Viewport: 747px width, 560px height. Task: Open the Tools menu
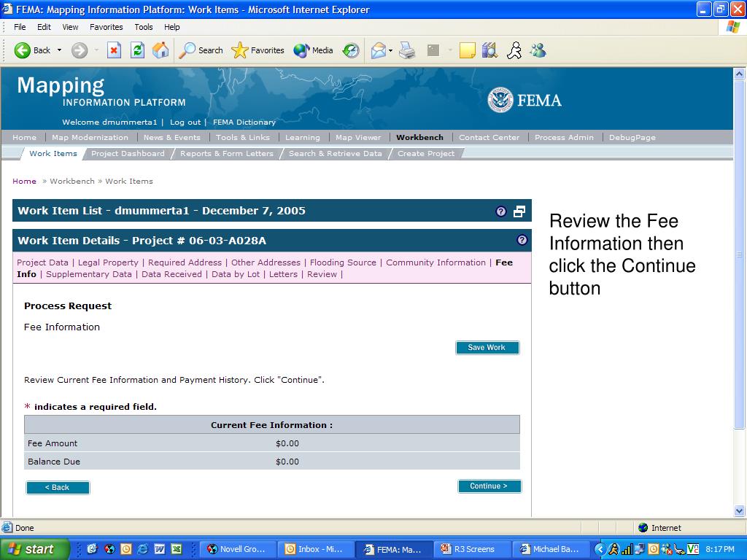[144, 27]
